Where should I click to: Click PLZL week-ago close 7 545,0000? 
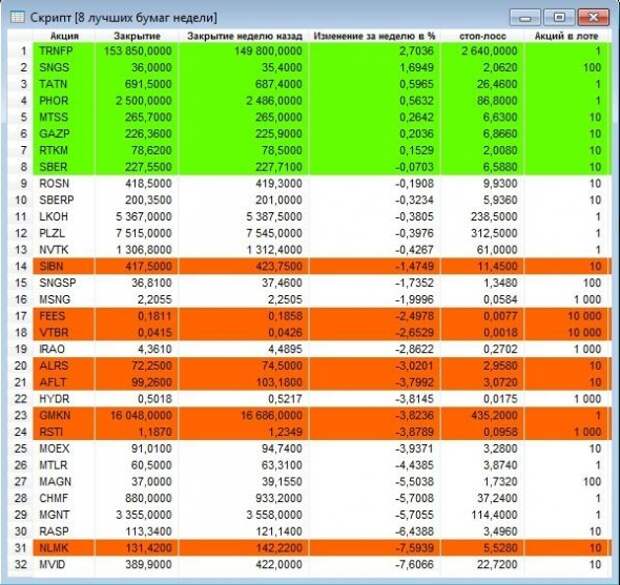(x=274, y=233)
